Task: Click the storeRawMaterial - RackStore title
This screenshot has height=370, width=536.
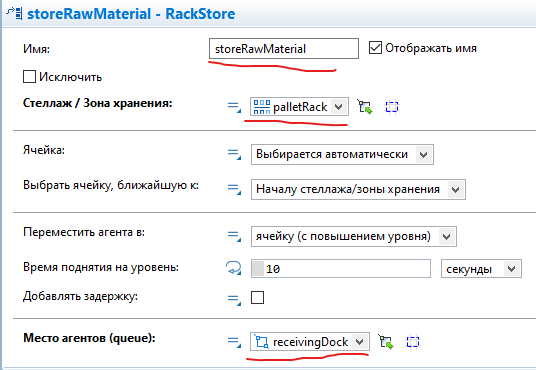Action: 131,14
